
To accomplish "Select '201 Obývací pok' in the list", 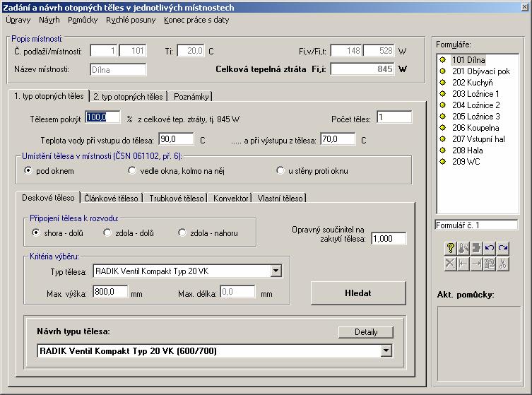I will coord(480,71).
